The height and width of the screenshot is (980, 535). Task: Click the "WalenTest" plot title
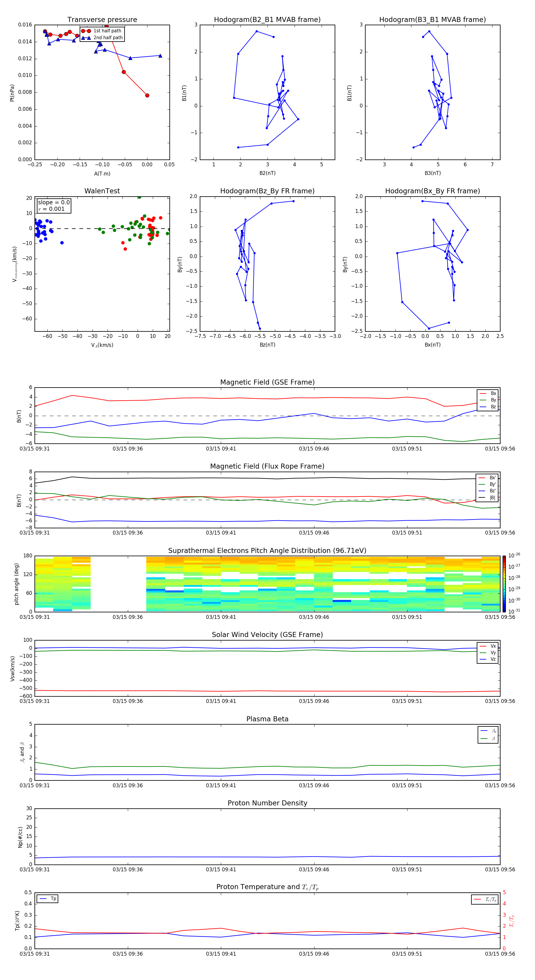coord(102,191)
